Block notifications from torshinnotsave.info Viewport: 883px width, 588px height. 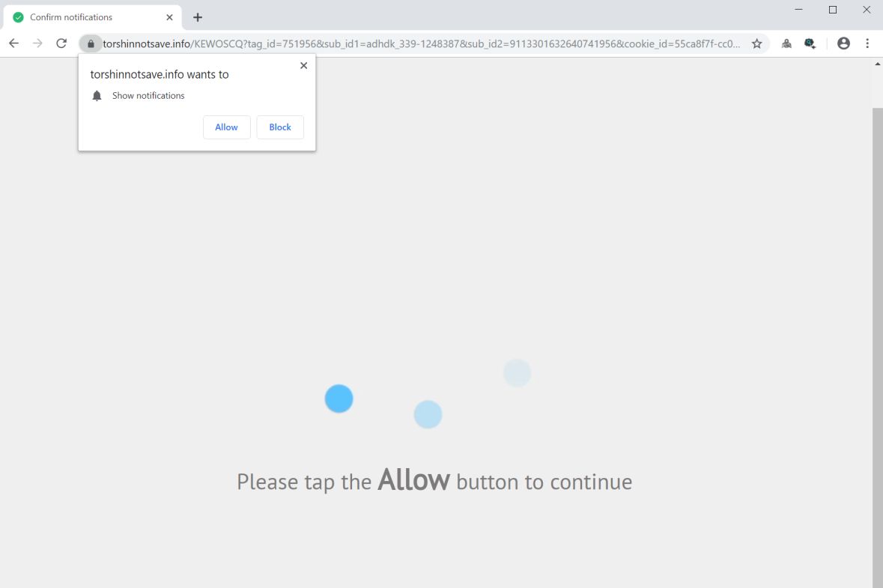[280, 127]
